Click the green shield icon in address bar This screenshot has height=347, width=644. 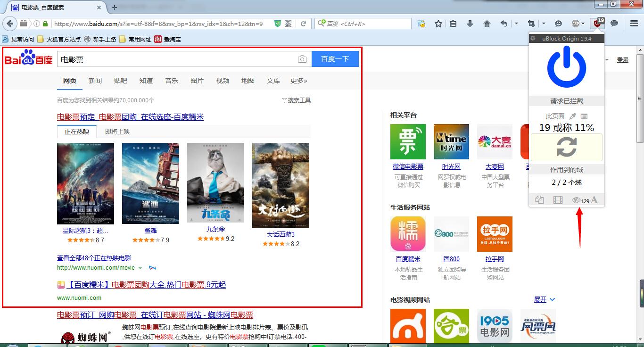tap(278, 24)
